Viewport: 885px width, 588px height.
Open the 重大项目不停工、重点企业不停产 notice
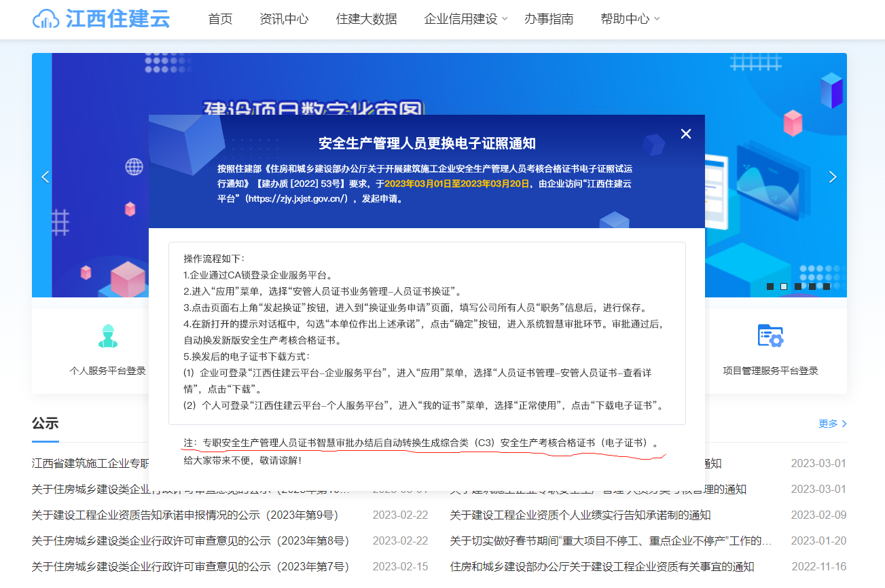pyautogui.click(x=611, y=541)
